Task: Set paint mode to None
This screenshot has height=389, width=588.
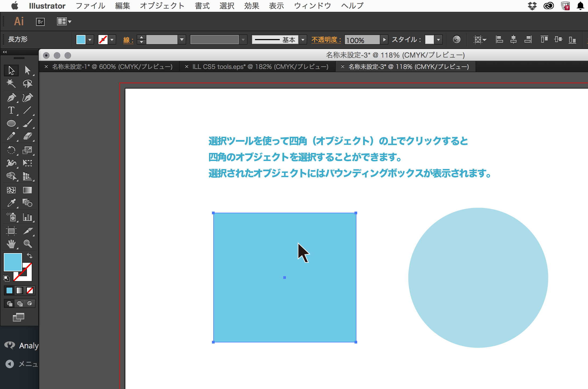Action: [30, 290]
